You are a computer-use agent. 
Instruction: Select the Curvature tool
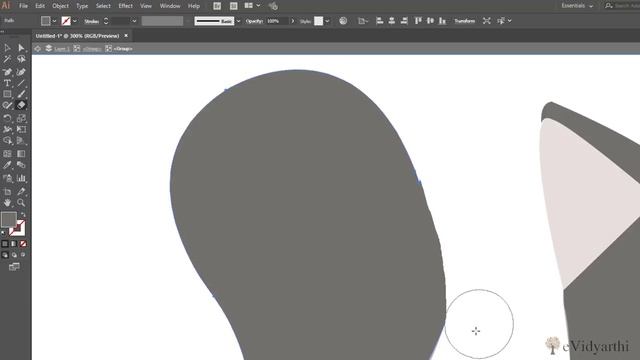[x=21, y=72]
